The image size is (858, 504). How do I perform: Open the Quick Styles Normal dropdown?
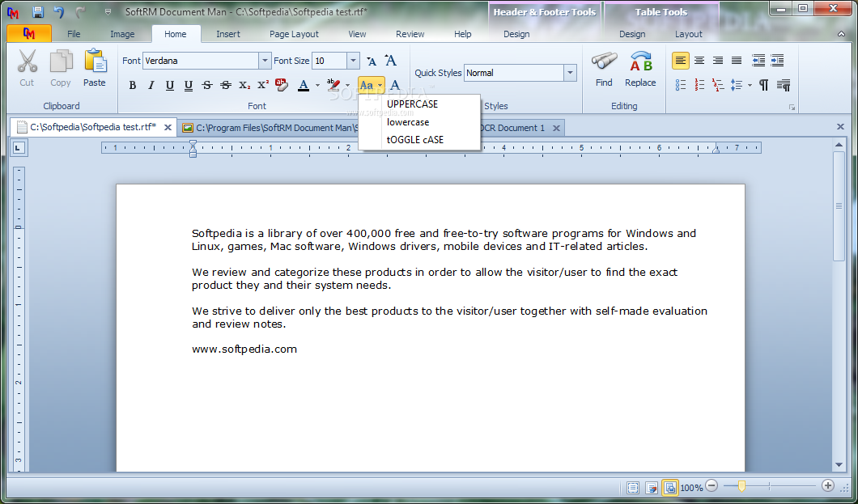pyautogui.click(x=570, y=73)
